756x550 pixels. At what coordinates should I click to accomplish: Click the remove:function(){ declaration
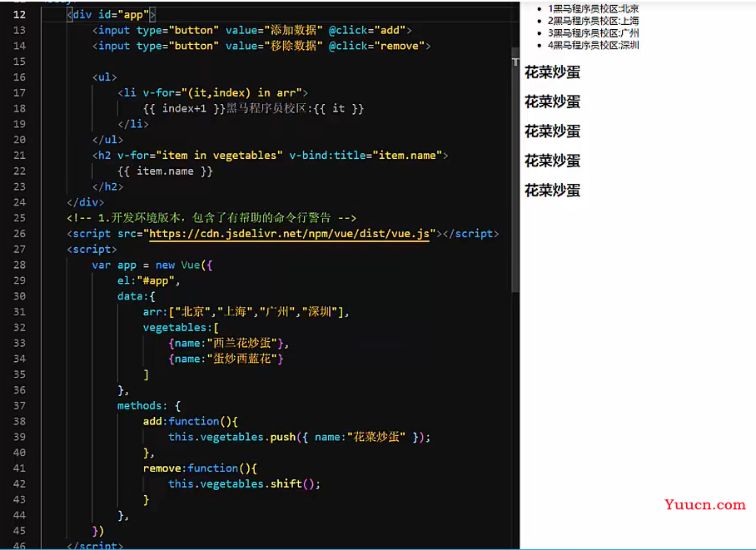[x=200, y=468]
